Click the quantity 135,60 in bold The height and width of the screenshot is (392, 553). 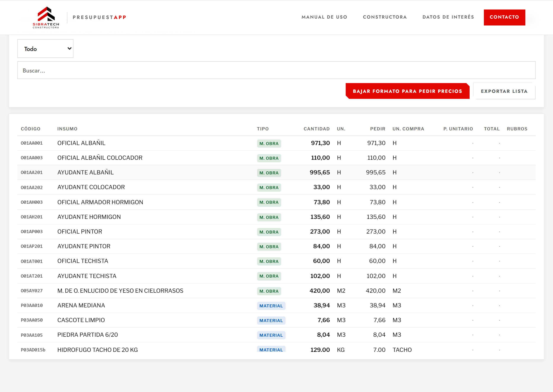tap(320, 217)
